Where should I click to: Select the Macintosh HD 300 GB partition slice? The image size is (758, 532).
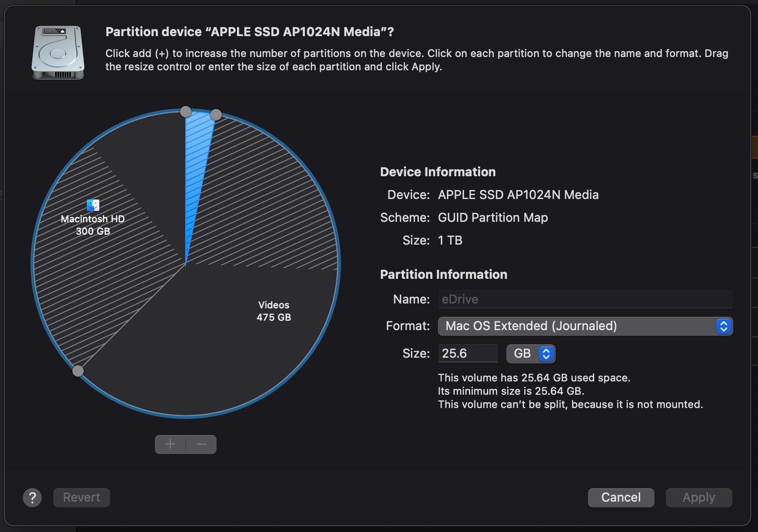[93, 225]
